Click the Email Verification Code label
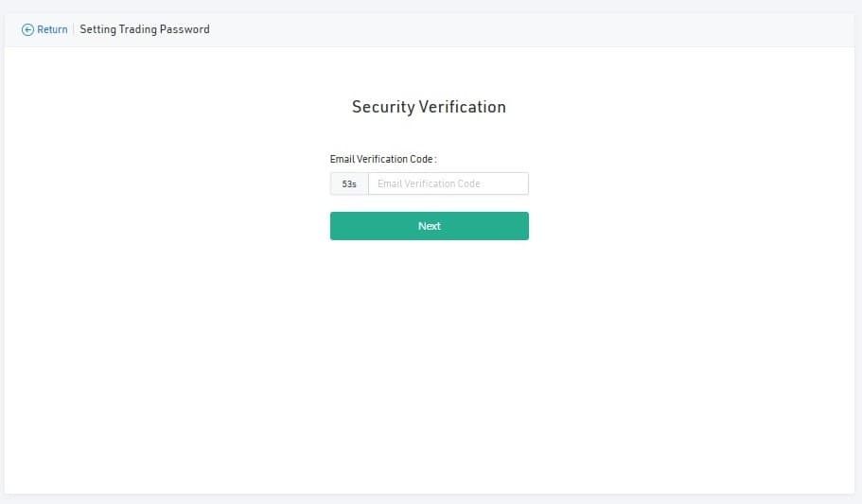This screenshot has width=862, height=504. click(383, 159)
